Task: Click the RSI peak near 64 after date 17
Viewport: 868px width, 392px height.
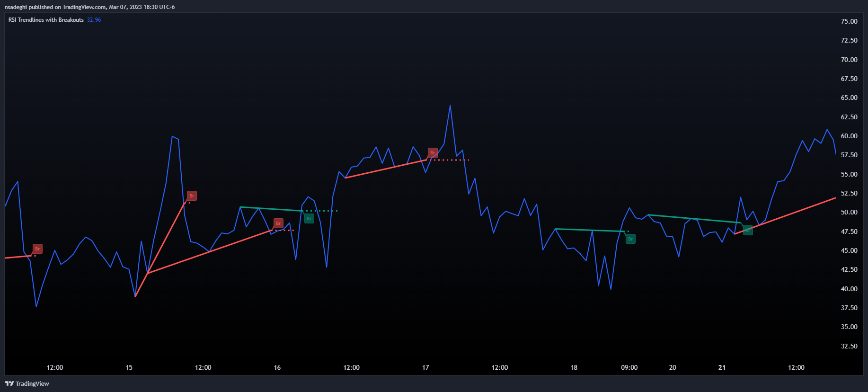Action: (450, 106)
